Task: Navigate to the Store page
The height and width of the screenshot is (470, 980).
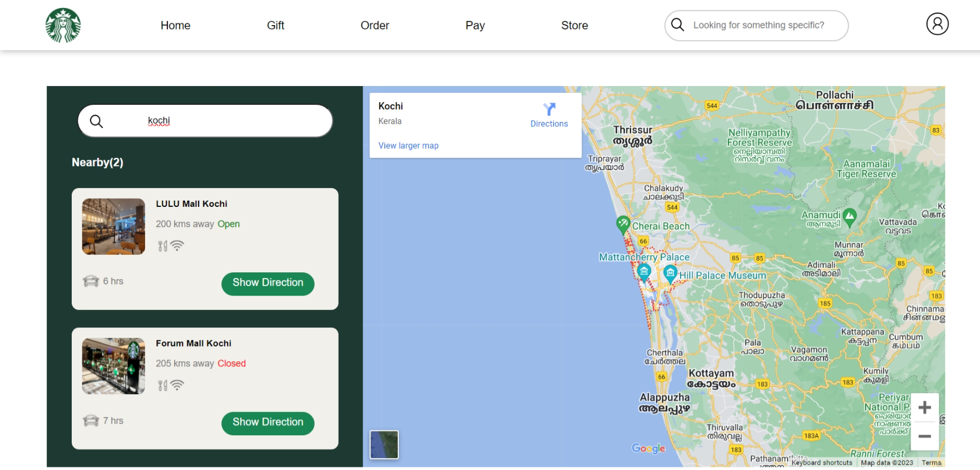Action: coord(574,26)
